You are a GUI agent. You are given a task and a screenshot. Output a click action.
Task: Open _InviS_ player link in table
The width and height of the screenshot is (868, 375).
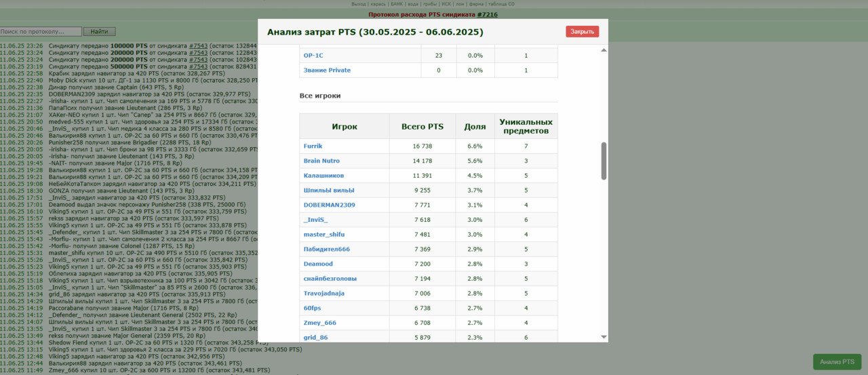315,220
